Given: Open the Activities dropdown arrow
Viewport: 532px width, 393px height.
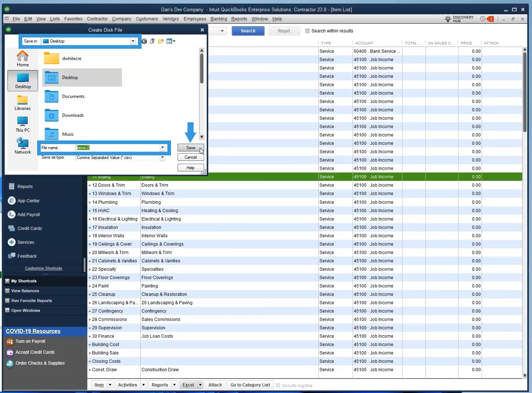Looking at the screenshot, I should 143,385.
